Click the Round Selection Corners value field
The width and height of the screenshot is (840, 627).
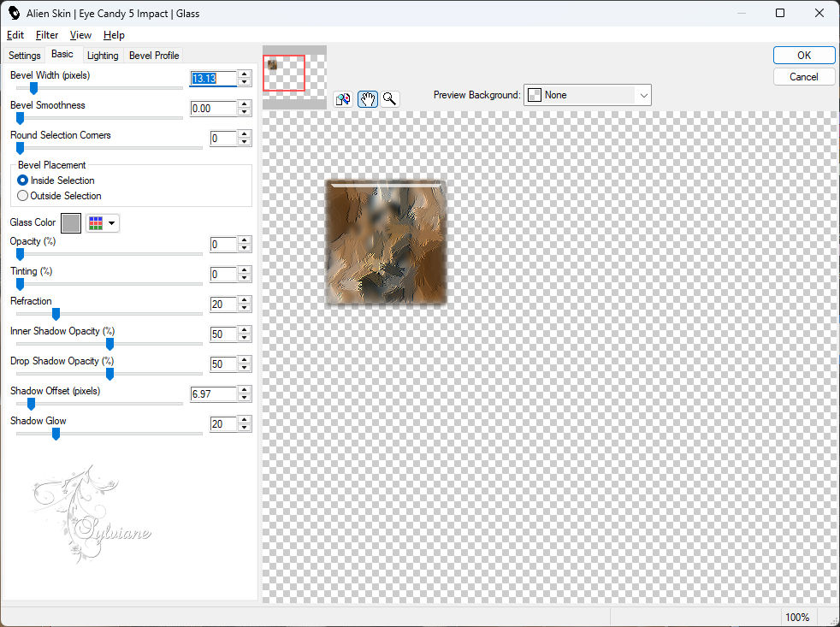point(223,139)
